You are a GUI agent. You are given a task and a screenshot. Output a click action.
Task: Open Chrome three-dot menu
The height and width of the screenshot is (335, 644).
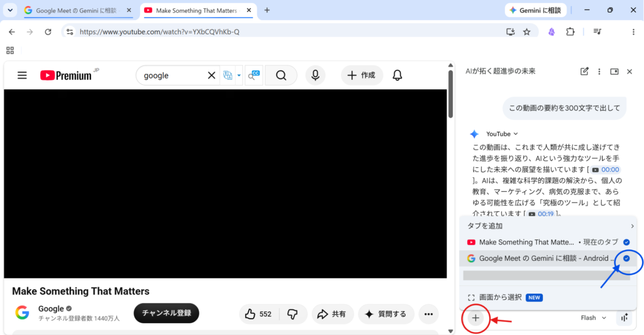633,31
